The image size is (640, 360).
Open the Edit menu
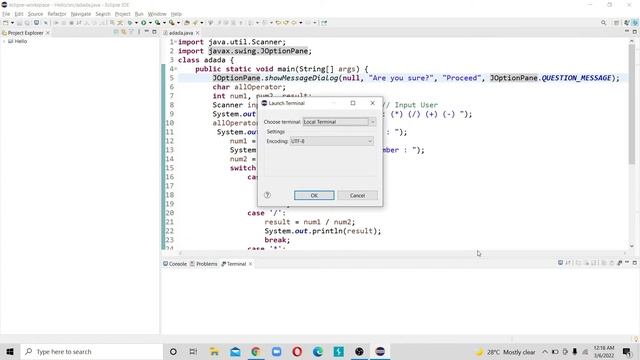pos(19,14)
